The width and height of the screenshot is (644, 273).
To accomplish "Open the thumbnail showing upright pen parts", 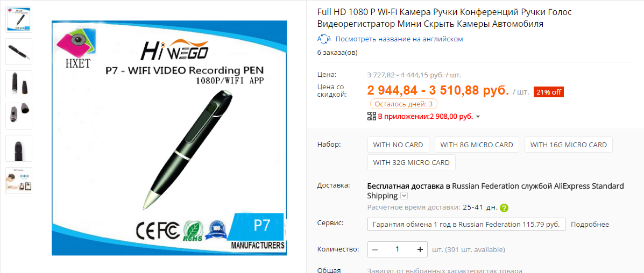I will 19,84.
